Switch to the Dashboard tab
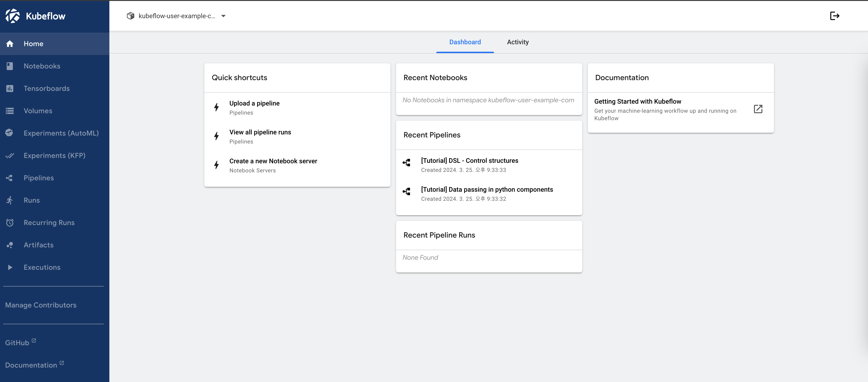The width and height of the screenshot is (868, 382). pyautogui.click(x=465, y=42)
